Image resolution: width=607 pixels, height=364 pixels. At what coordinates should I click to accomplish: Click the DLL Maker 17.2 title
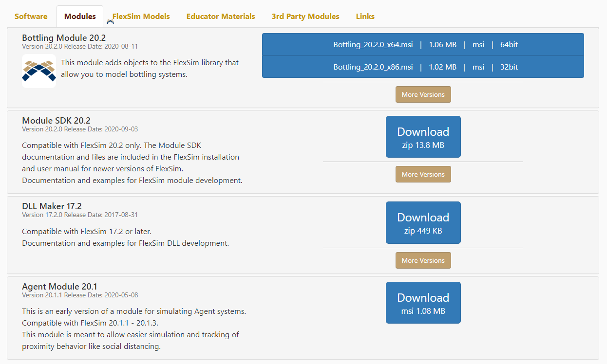tap(52, 206)
